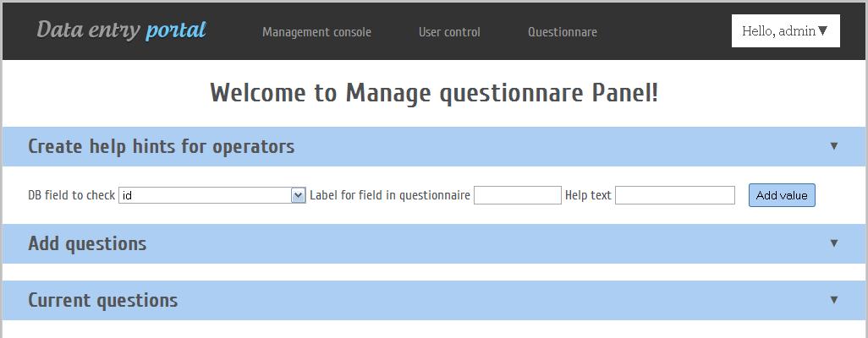Click the DB field to check label
Image resolution: width=868 pixels, height=338 pixels.
pyautogui.click(x=71, y=195)
